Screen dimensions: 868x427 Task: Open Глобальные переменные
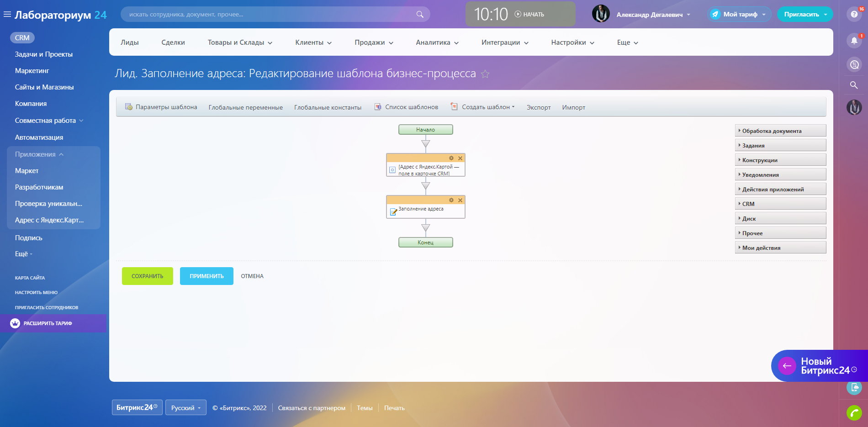click(246, 107)
